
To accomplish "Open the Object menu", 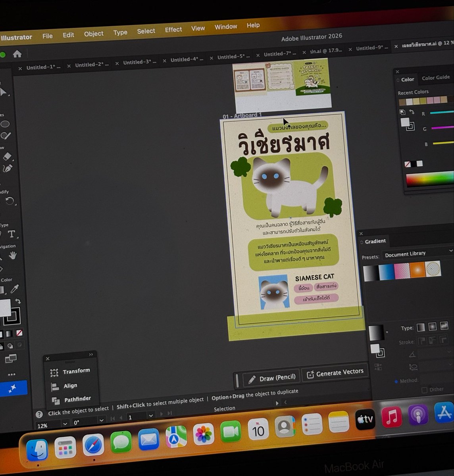I will click(94, 34).
